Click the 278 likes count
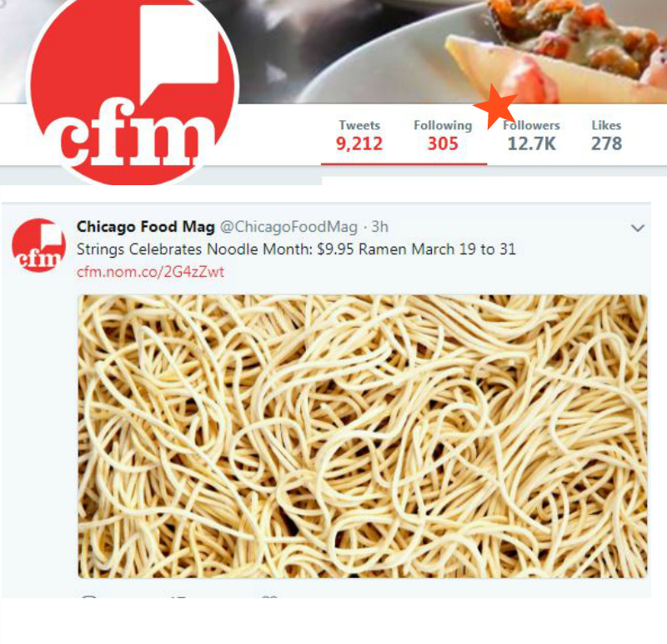This screenshot has height=644, width=667. pyautogui.click(x=606, y=143)
